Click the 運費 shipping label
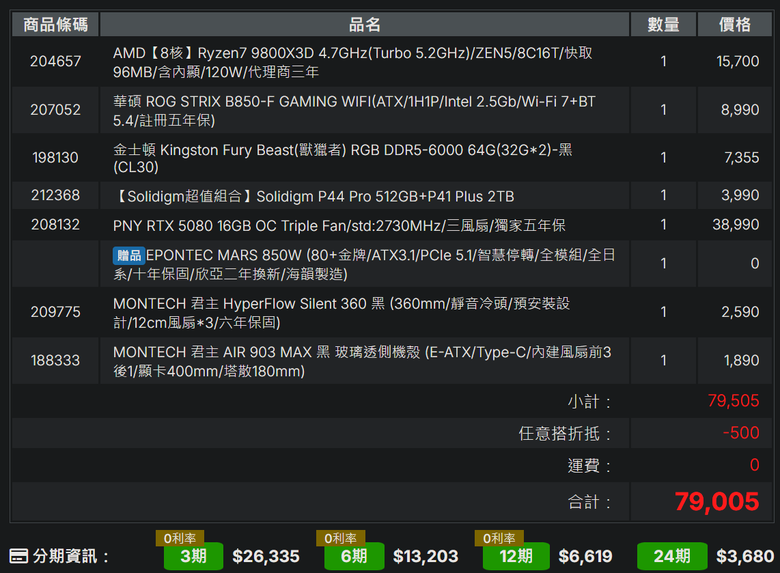Image resolution: width=780 pixels, height=573 pixels. pyautogui.click(x=589, y=466)
